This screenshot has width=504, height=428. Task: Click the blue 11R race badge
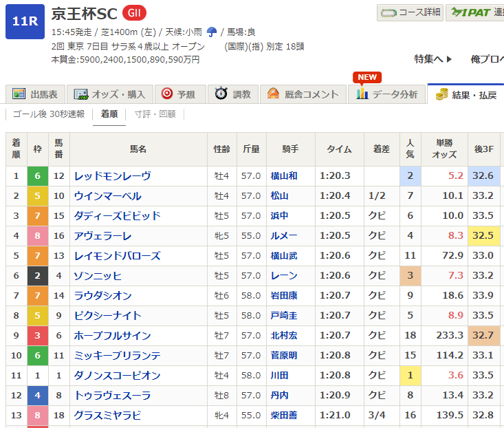25,21
